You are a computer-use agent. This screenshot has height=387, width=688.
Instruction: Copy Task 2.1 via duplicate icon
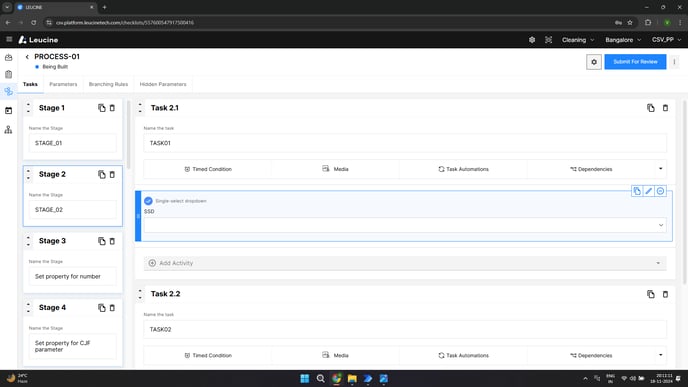pos(651,108)
